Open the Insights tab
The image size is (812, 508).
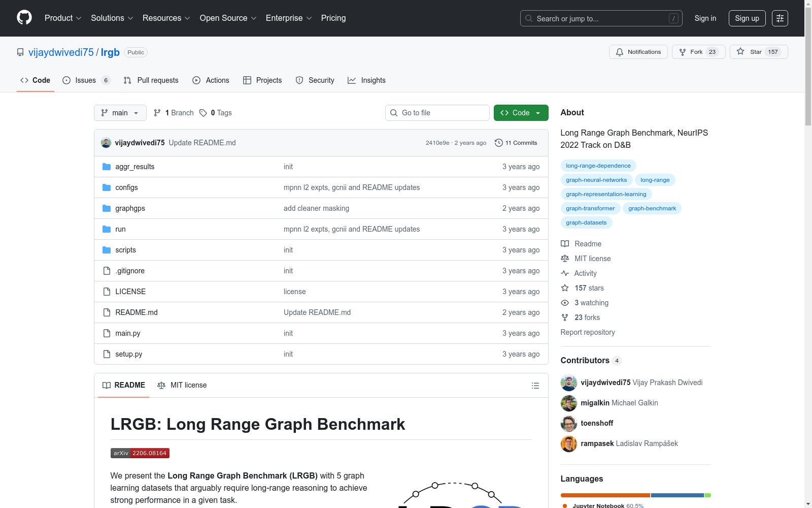[x=366, y=80]
